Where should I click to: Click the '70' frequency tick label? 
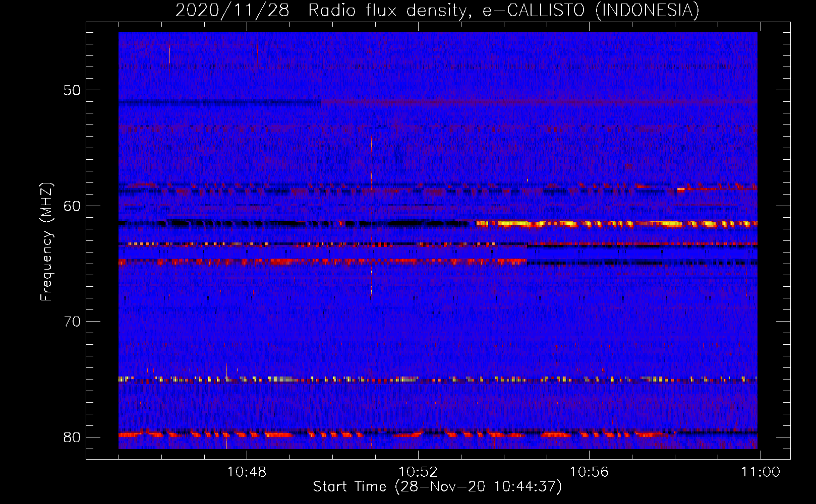coord(72,322)
